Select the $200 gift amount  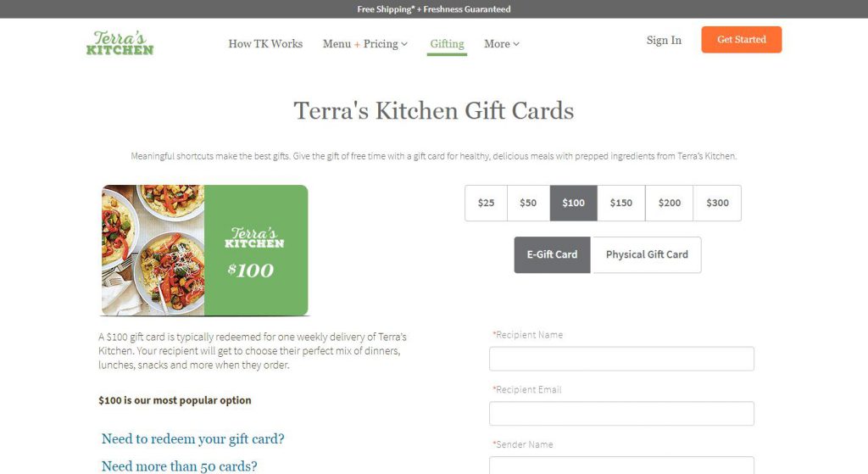pyautogui.click(x=670, y=203)
